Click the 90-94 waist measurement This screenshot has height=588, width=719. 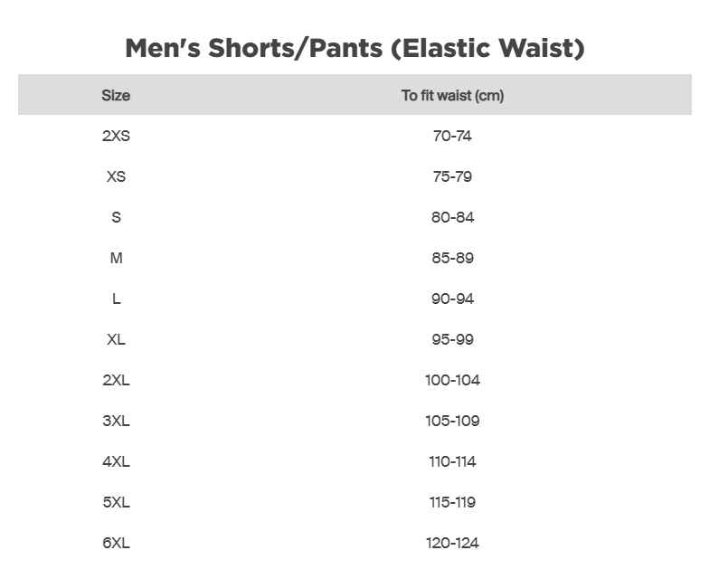(452, 299)
